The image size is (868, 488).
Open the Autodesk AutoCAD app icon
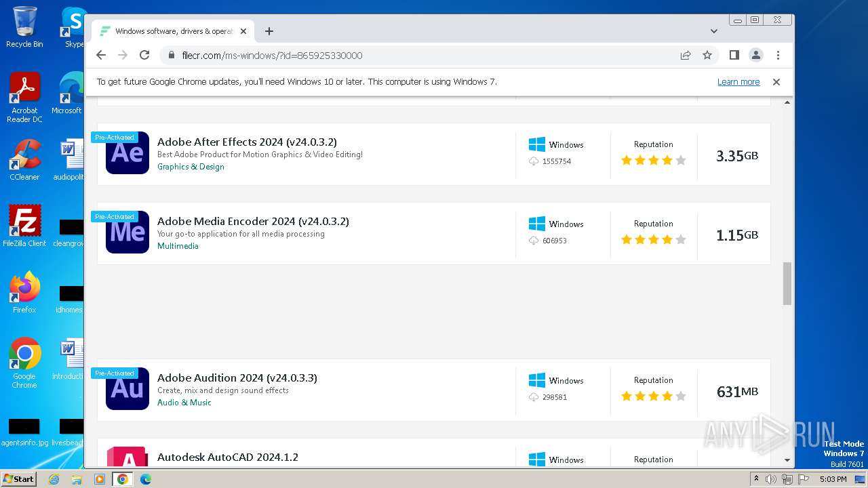tap(127, 456)
